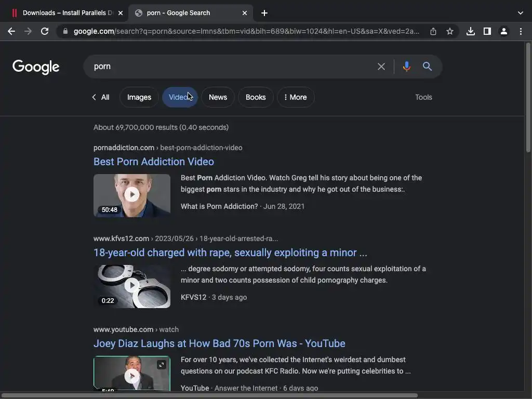This screenshot has height=399, width=532.
Task: Close the Downloads Parallels tab
Action: (x=121, y=13)
